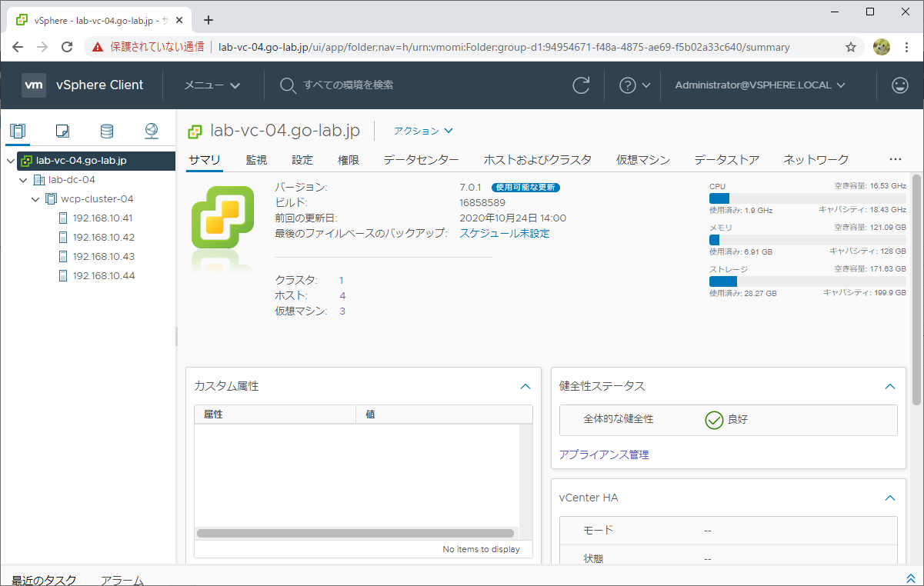Viewport: 924px width, 586px height.
Task: Bookmark this page with star icon
Action: coord(851,47)
